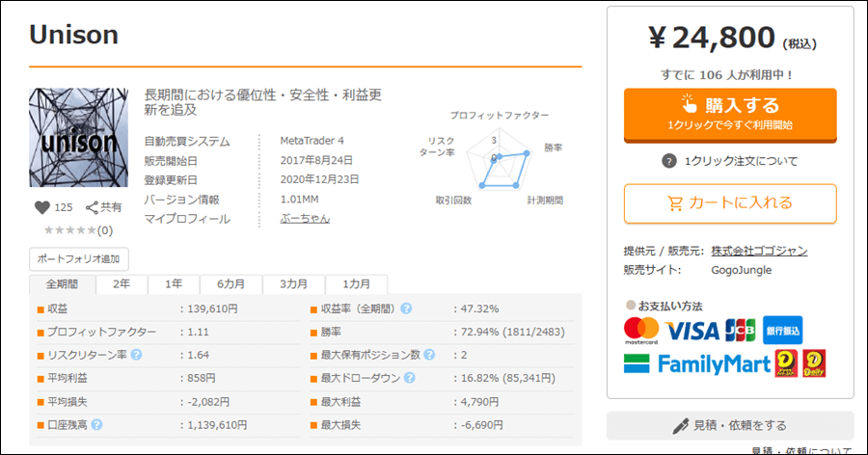Show the 1カ月 period tab
Image resolution: width=868 pixels, height=455 pixels.
pyautogui.click(x=357, y=284)
